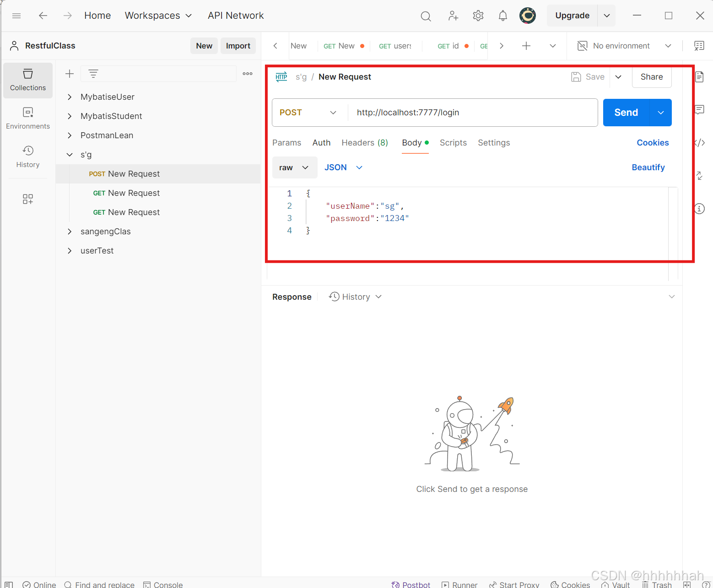Open collections more options ellipsis
713x588 pixels.
point(248,74)
